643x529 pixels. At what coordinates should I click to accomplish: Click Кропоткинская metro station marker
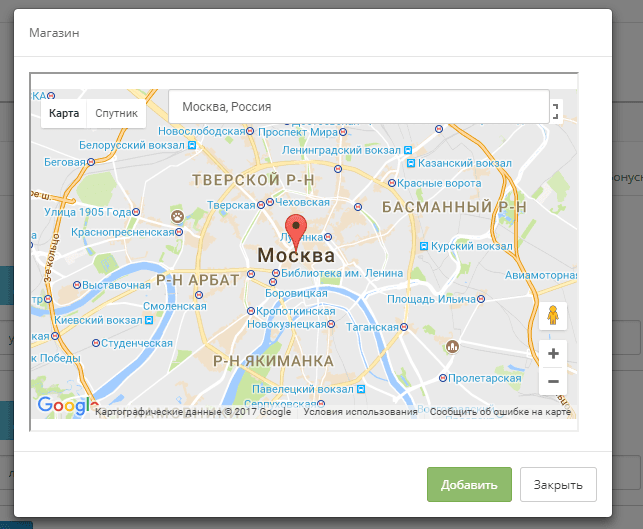pos(251,311)
